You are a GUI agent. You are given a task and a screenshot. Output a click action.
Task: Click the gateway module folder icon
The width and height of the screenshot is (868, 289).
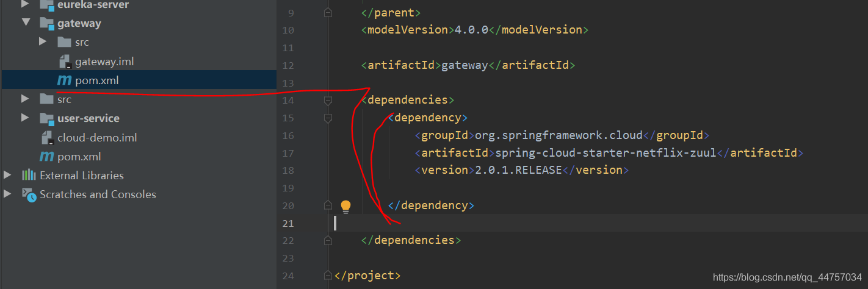(x=46, y=24)
